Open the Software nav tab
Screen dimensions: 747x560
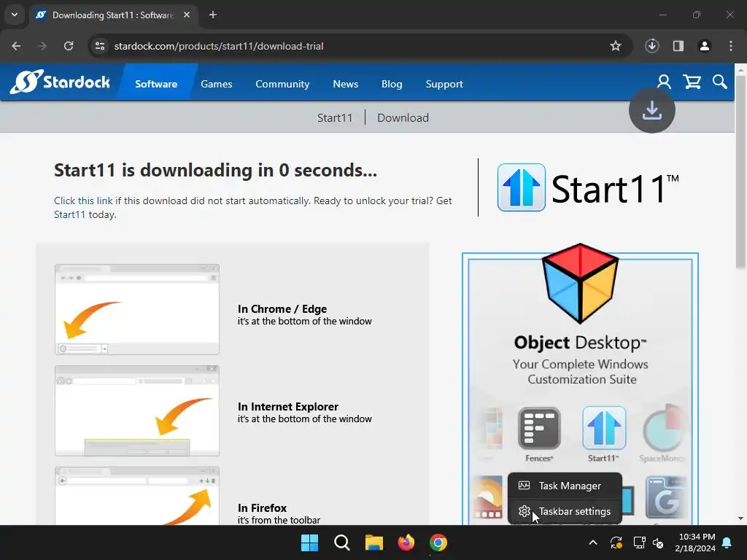point(156,84)
